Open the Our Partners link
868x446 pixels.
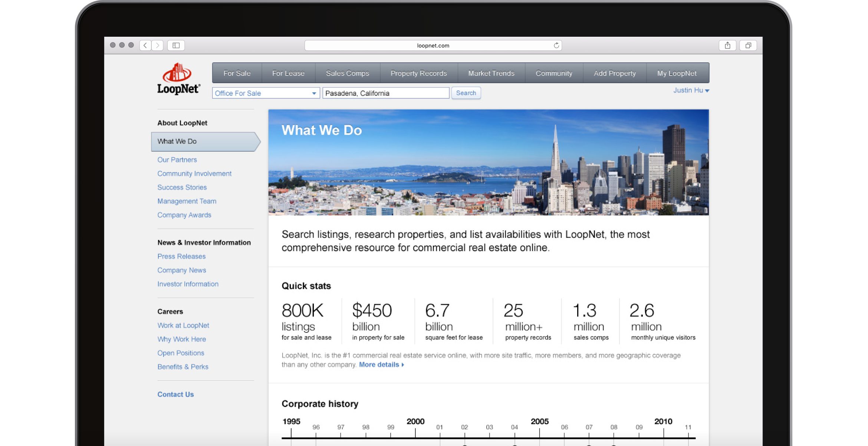coord(177,160)
